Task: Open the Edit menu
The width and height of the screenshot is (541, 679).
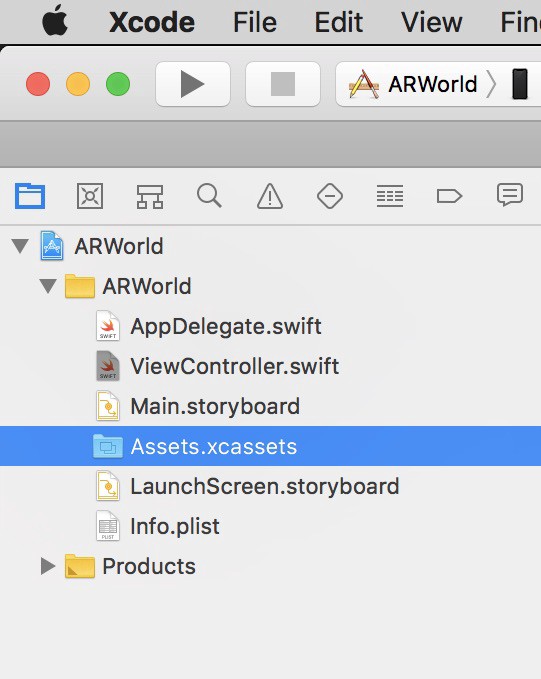Action: [x=338, y=22]
